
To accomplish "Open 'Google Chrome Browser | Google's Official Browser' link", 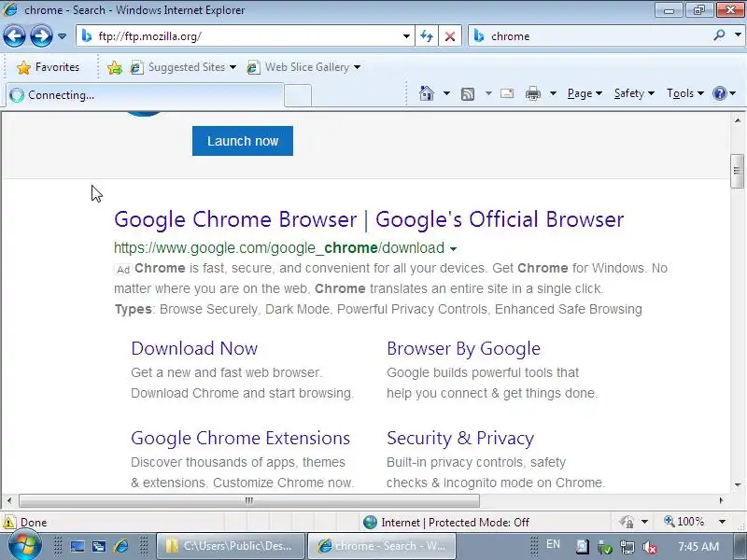I will pyautogui.click(x=369, y=219).
